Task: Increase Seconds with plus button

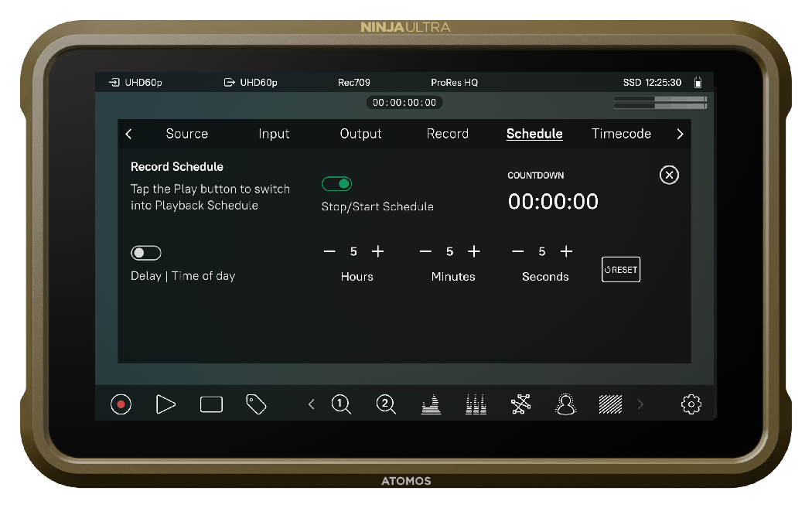Action: tap(567, 251)
